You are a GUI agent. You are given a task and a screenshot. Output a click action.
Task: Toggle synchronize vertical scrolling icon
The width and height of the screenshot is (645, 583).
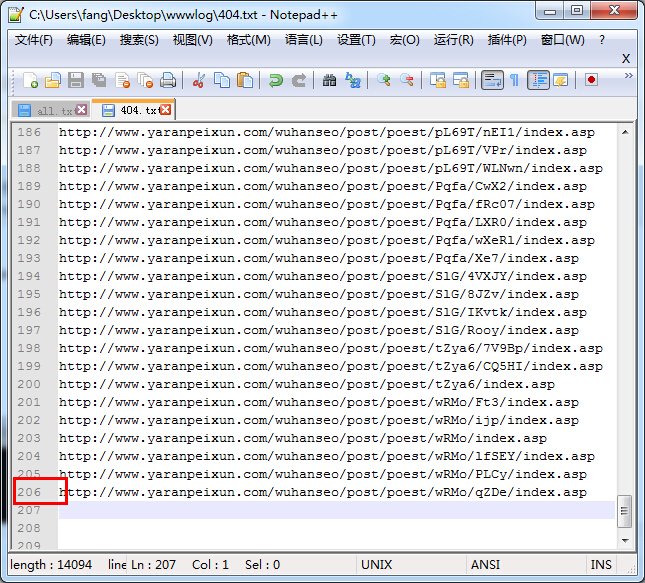(x=438, y=80)
